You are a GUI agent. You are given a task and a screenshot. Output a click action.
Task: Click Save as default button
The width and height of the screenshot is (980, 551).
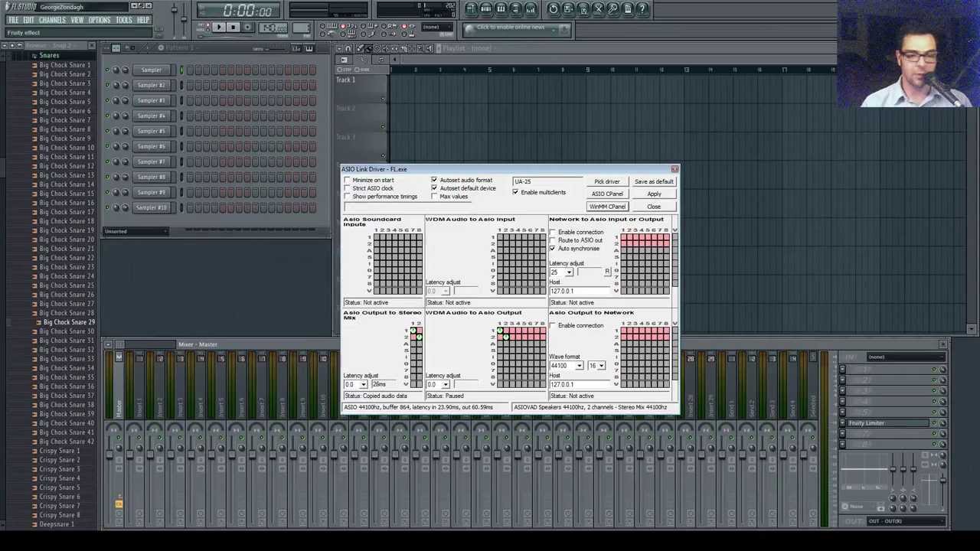[x=654, y=182]
